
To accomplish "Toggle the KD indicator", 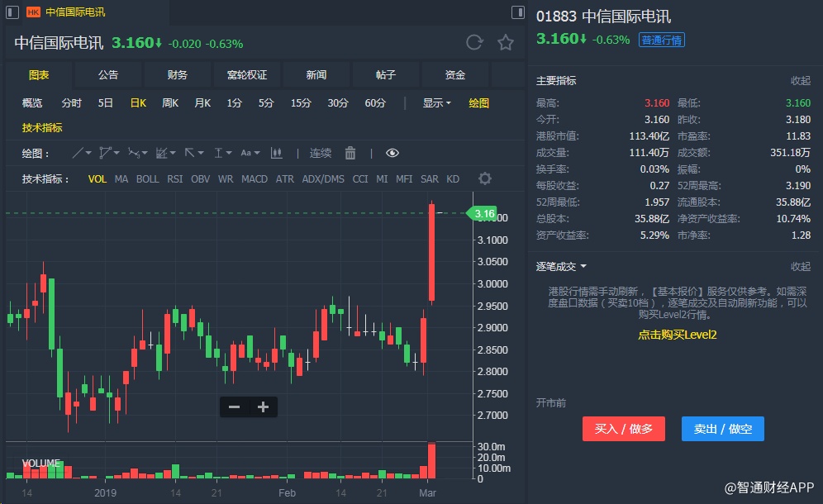I will (453, 179).
